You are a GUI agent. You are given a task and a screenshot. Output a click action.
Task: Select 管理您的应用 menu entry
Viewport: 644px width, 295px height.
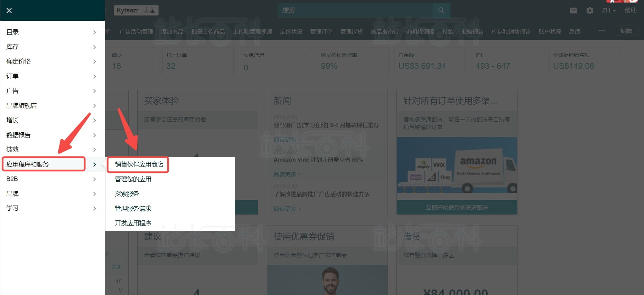tap(133, 179)
